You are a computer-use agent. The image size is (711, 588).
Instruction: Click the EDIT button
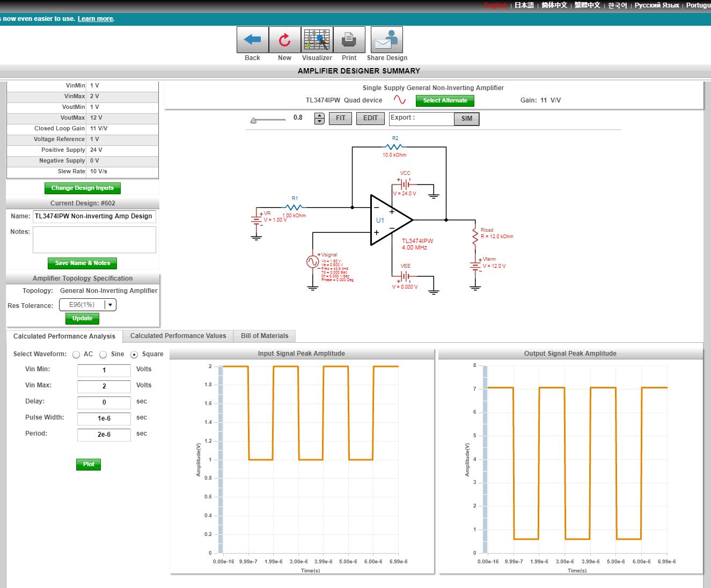coord(370,119)
